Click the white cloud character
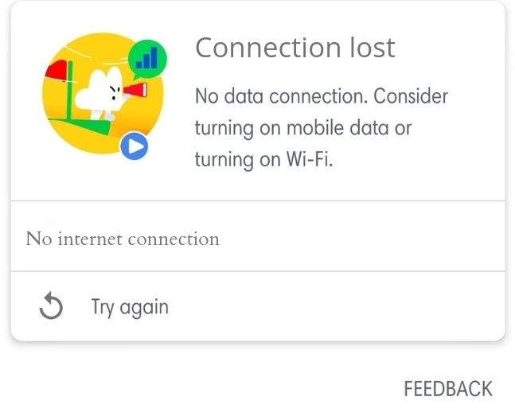 [x=99, y=93]
